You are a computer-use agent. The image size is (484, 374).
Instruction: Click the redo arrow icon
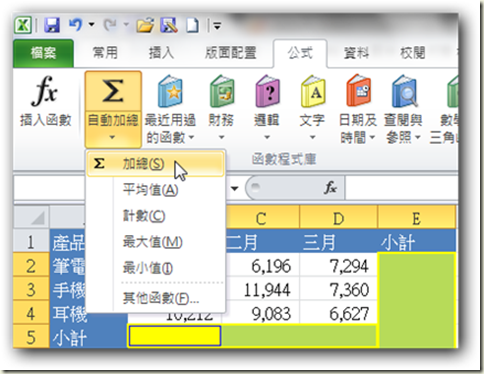point(110,25)
